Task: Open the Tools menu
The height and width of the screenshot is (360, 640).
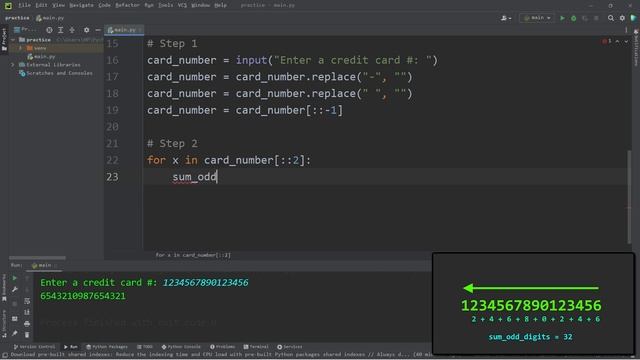Action: [x=165, y=5]
